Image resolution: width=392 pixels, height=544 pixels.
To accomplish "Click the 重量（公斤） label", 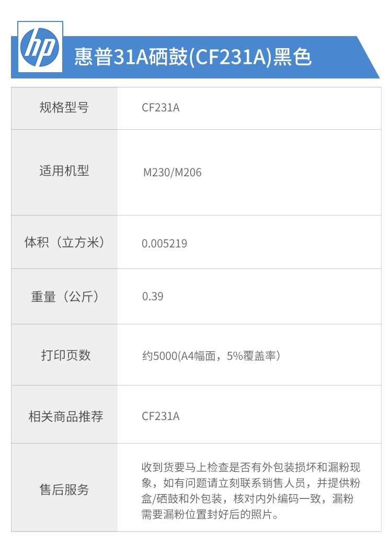I will [64, 297].
